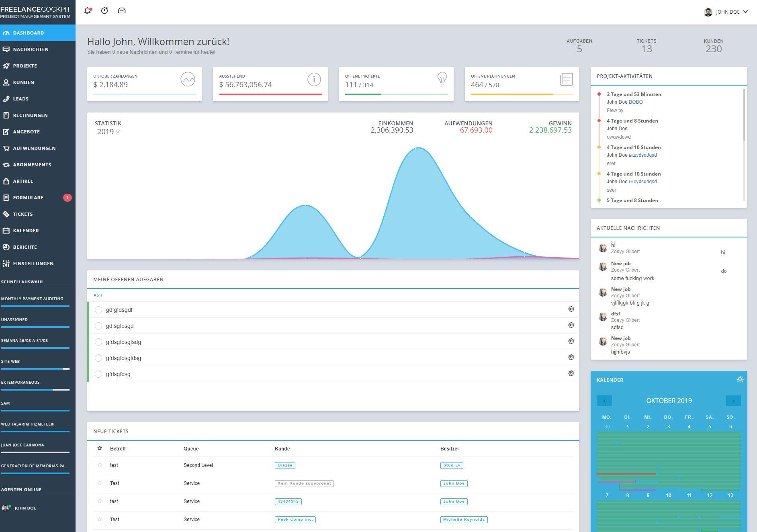Viewport: 757px width, 532px height.
Task: Open the notifications bell icon
Action: (88, 11)
